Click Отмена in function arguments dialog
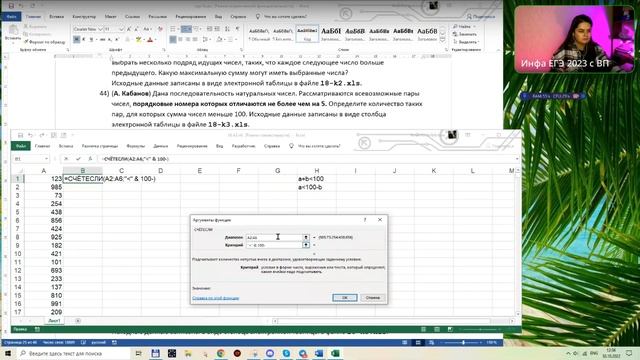 tap(373, 298)
